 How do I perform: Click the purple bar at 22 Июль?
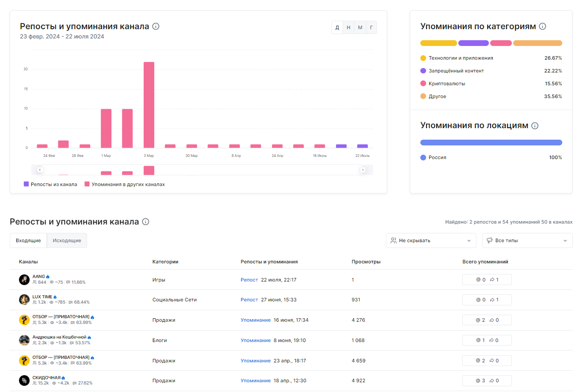pos(362,146)
